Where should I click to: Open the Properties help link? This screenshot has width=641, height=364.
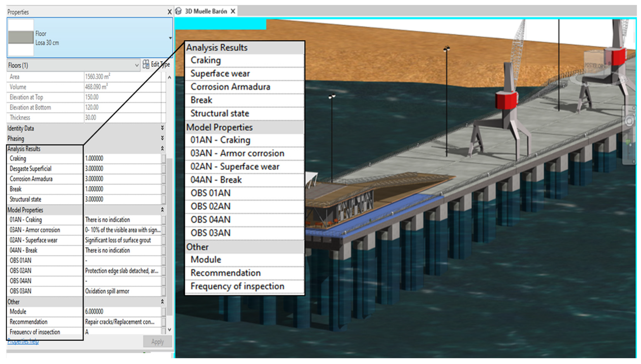[x=23, y=341]
